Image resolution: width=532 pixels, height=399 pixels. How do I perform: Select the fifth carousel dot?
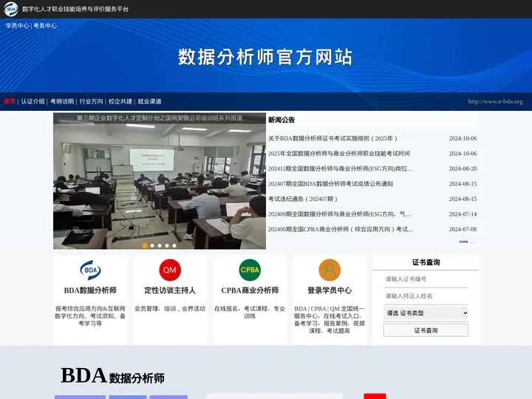tap(174, 245)
